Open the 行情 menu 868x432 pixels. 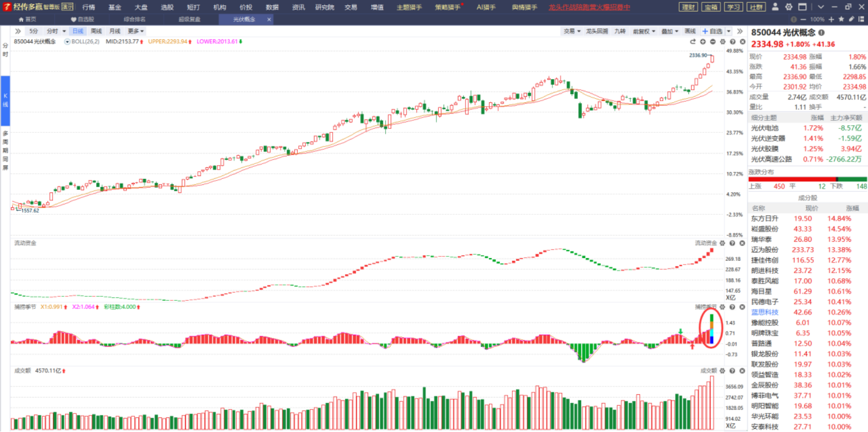coord(88,7)
